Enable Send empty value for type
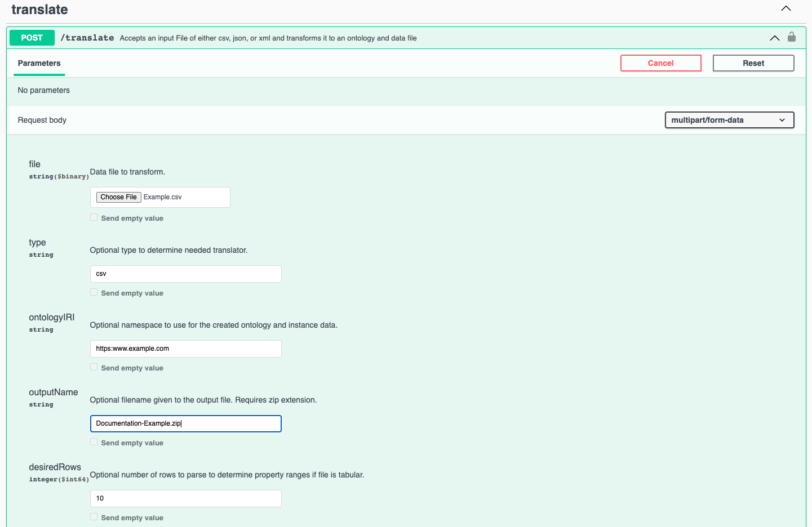Screen dimensions: 812x527 coord(94,292)
